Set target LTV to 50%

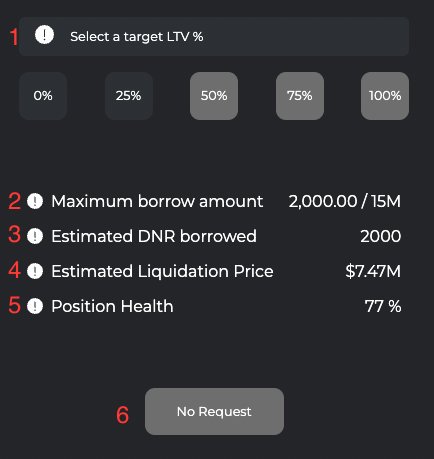tap(214, 96)
